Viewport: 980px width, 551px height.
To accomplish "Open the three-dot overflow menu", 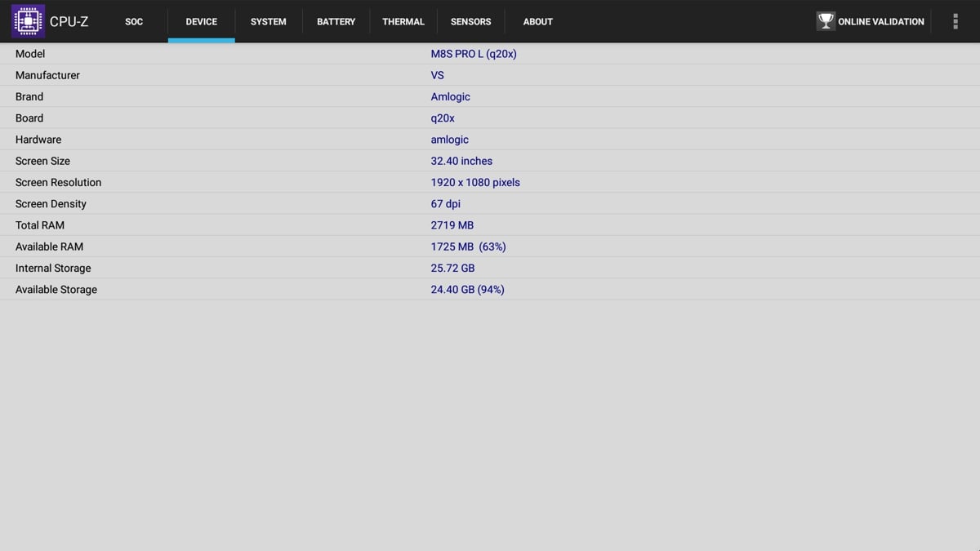I will pos(955,20).
